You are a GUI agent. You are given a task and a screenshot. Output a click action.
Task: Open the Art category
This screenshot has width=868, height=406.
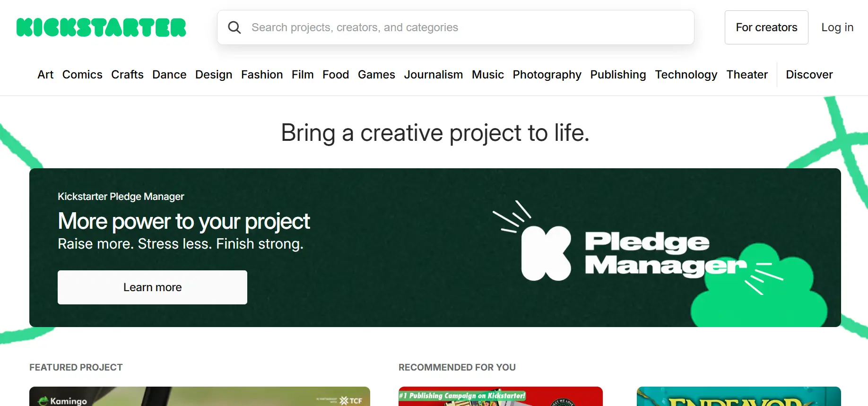click(x=45, y=75)
